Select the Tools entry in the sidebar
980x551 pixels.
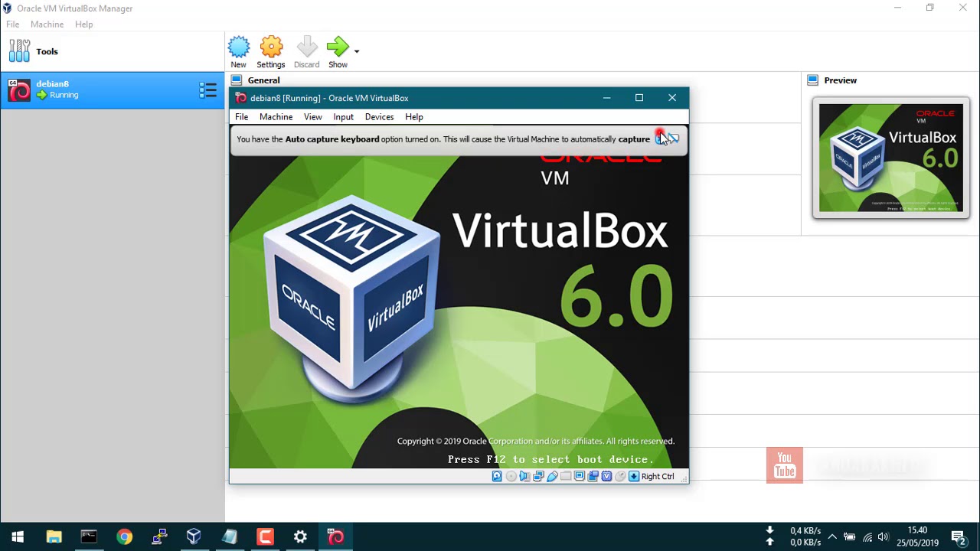(113, 51)
